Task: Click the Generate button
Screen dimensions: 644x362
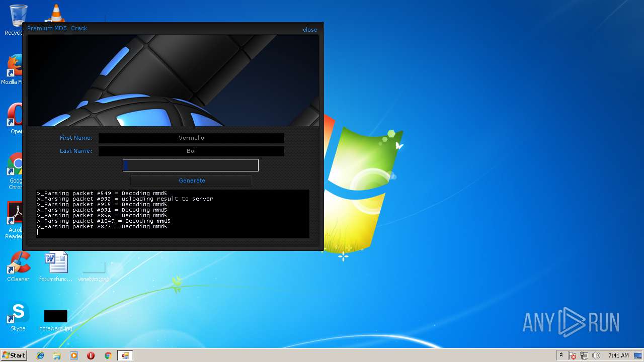Action: point(191,180)
